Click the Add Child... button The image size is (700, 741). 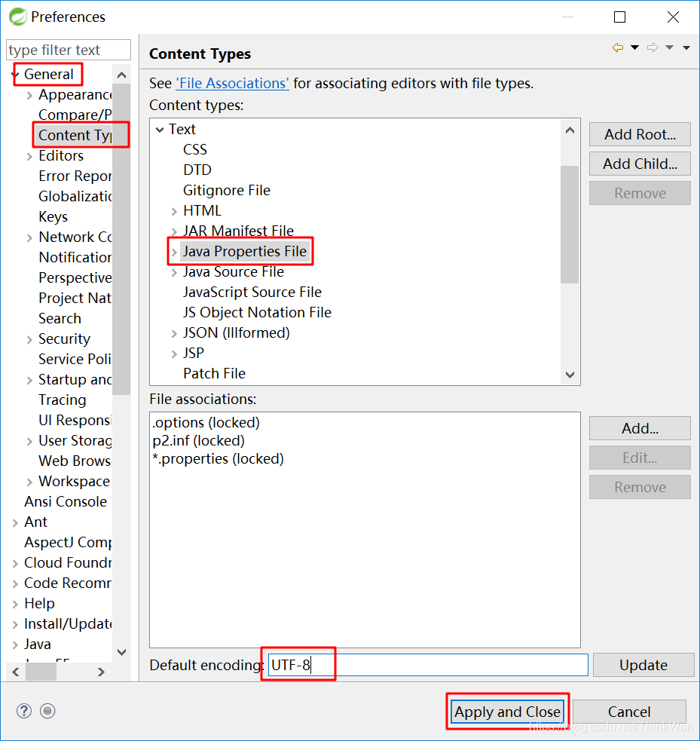click(x=640, y=164)
